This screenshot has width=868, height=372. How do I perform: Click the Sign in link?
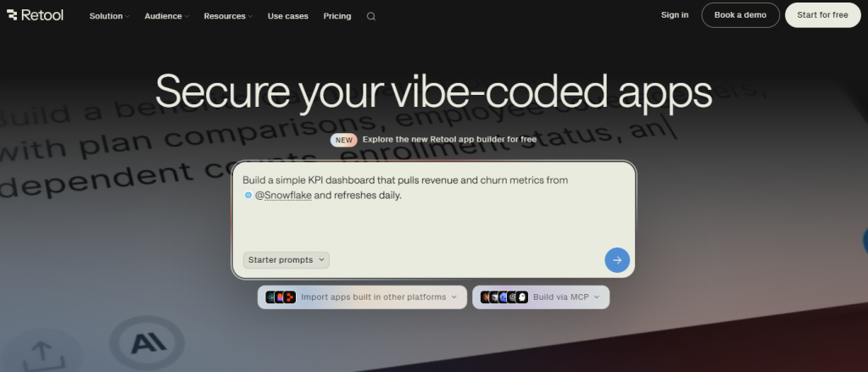click(675, 15)
